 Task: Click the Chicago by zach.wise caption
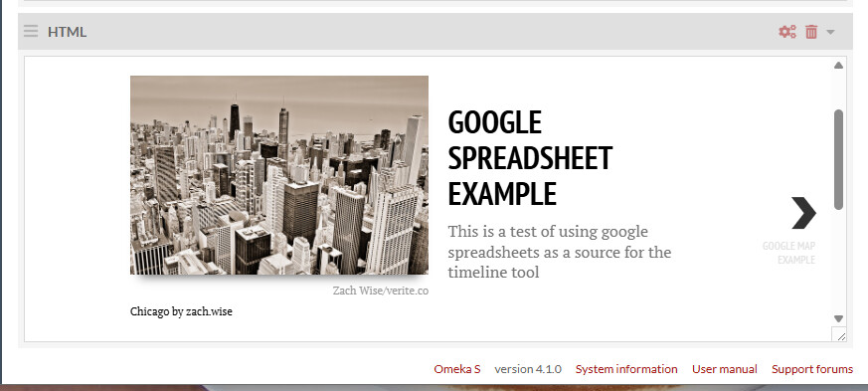pos(181,311)
